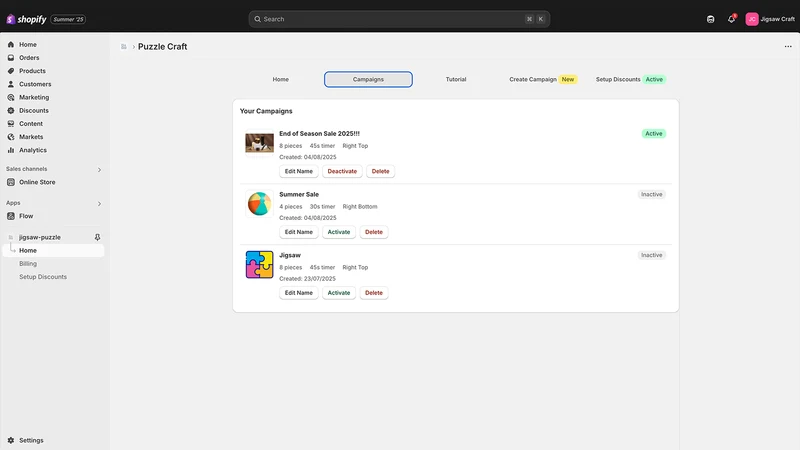
Task: Open the Create Campaign tab
Action: click(543, 80)
